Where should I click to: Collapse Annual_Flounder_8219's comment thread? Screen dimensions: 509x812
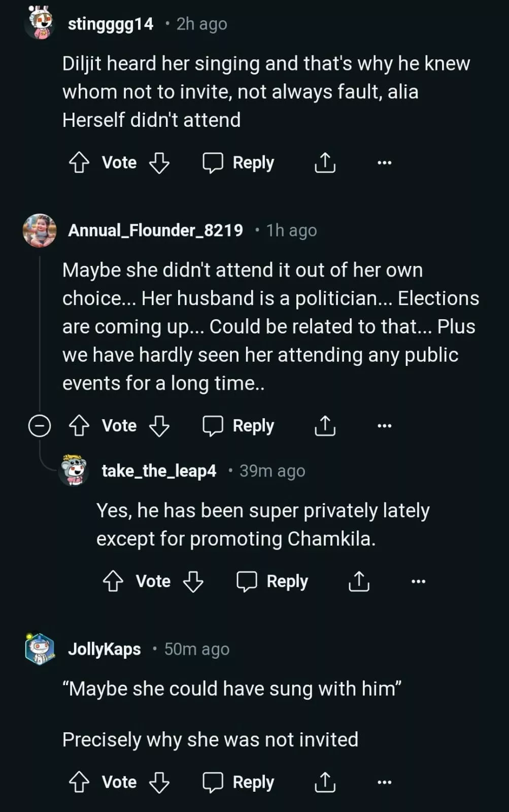click(40, 426)
